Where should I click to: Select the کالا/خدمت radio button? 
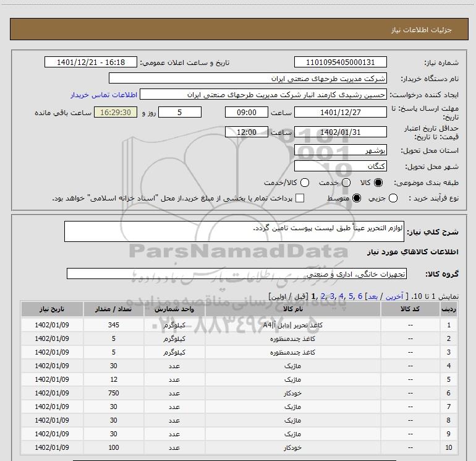tap(305, 183)
